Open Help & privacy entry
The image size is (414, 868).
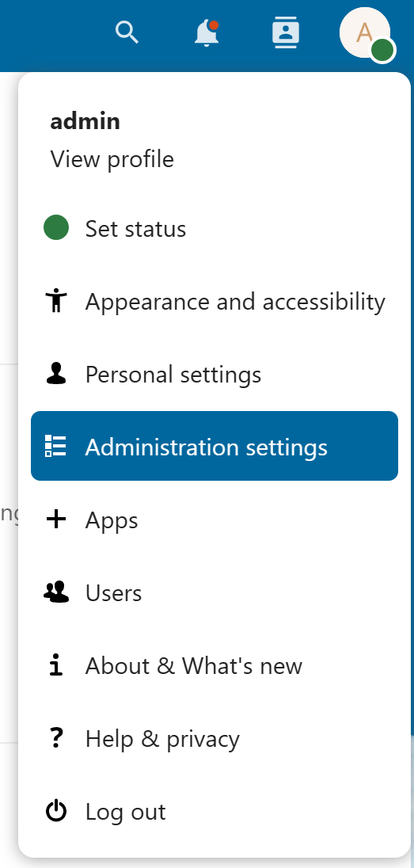(x=215, y=738)
